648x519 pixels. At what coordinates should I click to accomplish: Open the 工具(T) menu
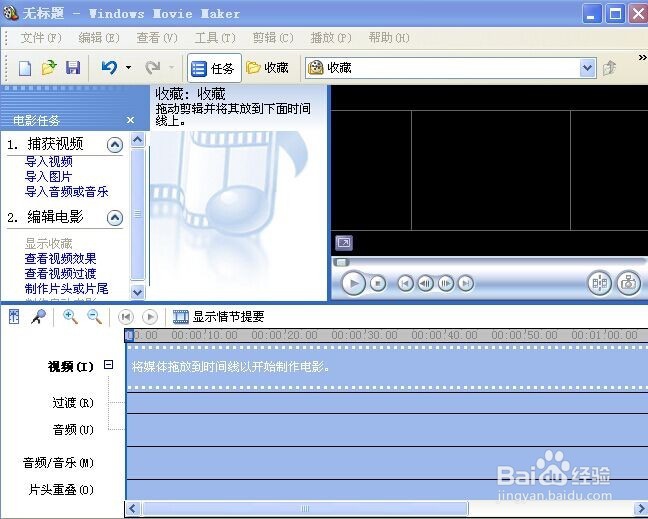pos(215,38)
